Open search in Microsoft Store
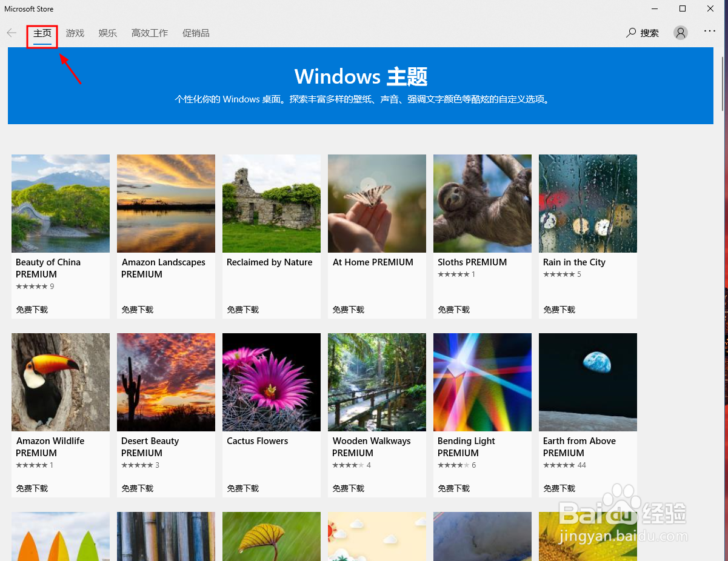Viewport: 728px width, 561px height. (x=642, y=33)
